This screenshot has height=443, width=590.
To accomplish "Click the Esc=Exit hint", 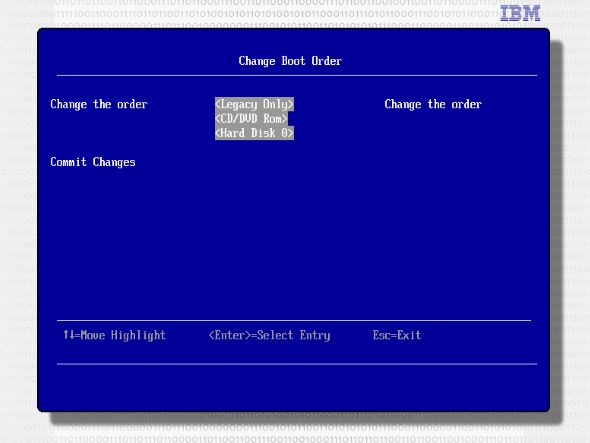I will point(397,335).
